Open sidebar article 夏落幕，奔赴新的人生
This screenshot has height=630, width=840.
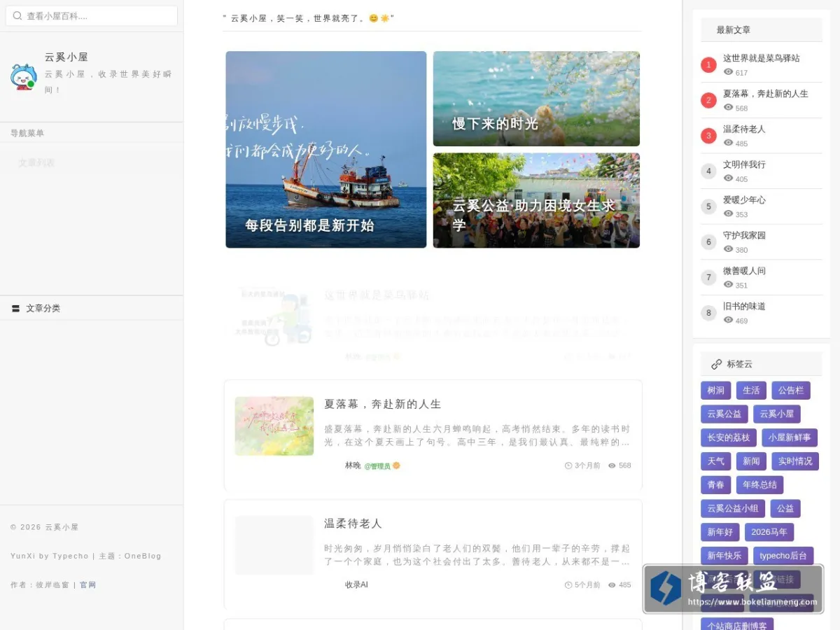pos(766,93)
